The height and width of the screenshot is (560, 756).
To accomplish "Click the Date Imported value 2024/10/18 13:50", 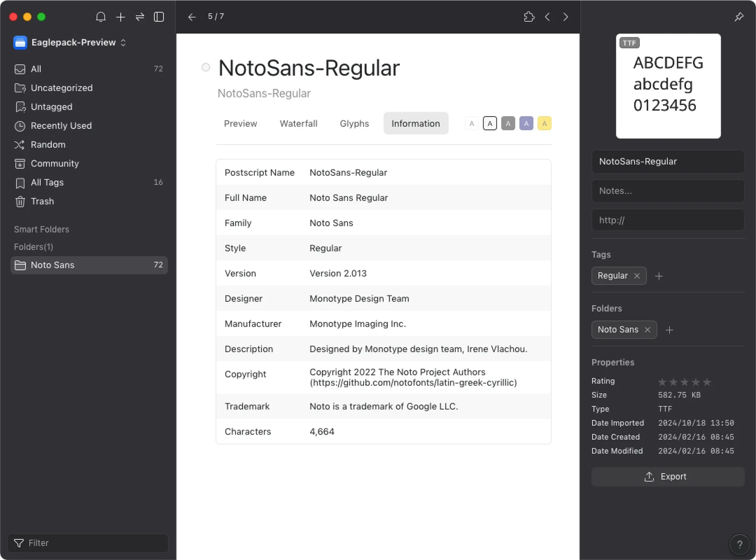I will [x=696, y=423].
